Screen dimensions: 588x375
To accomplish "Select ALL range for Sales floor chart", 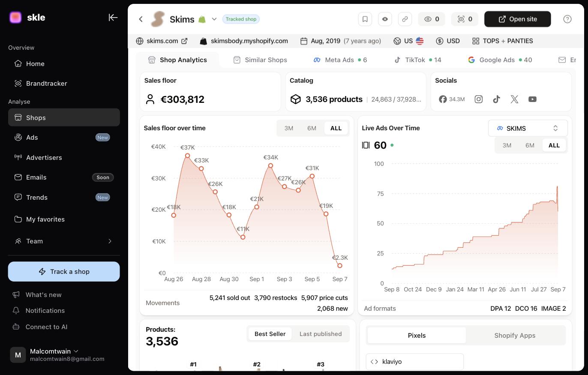I will (x=336, y=128).
